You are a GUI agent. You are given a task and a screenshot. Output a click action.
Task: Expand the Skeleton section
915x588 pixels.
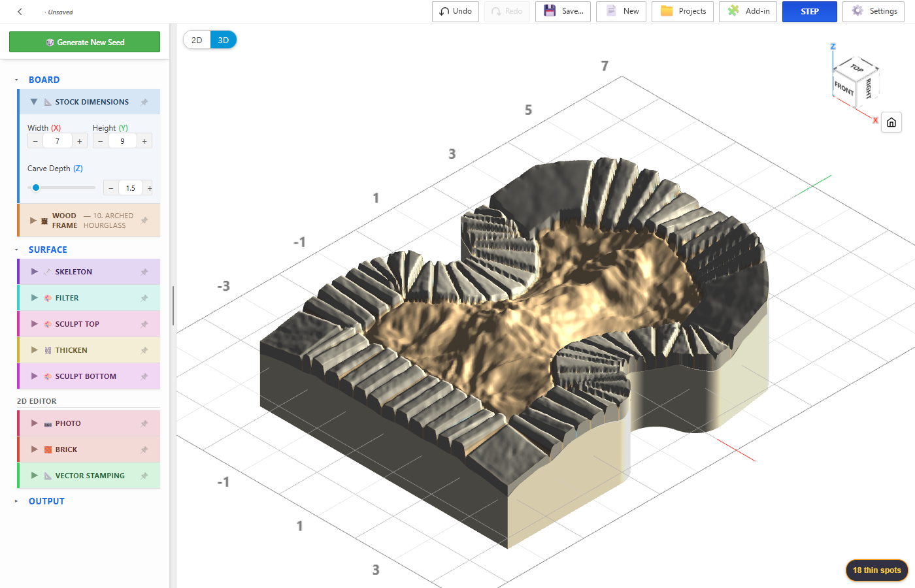pos(35,272)
